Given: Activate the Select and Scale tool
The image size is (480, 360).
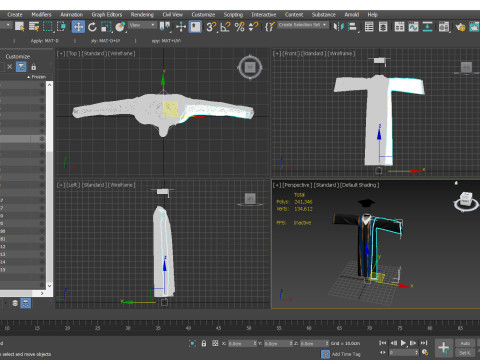Looking at the screenshot, I should coord(106,27).
